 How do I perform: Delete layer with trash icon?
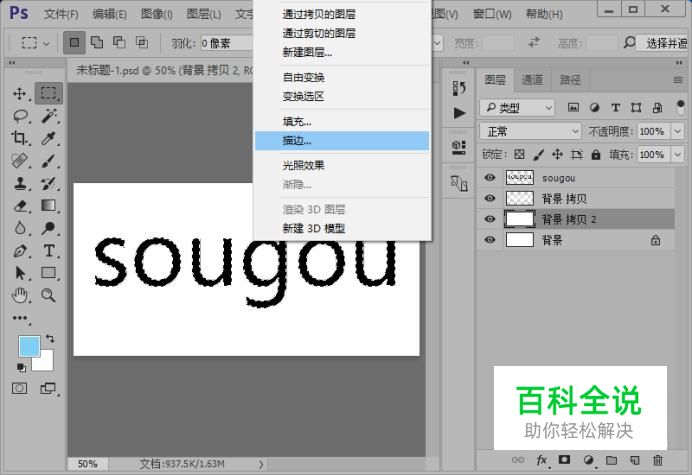[x=658, y=460]
